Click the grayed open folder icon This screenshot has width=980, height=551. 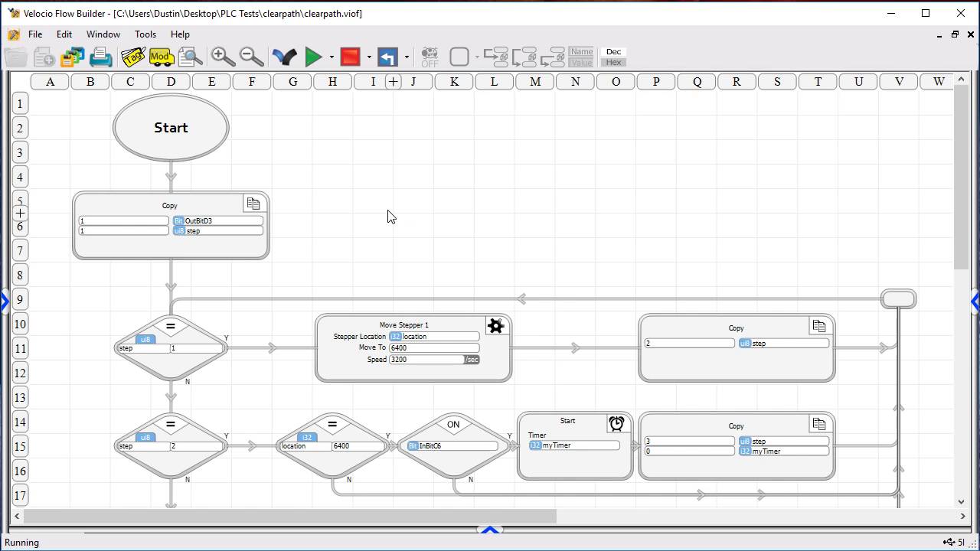[x=15, y=57]
